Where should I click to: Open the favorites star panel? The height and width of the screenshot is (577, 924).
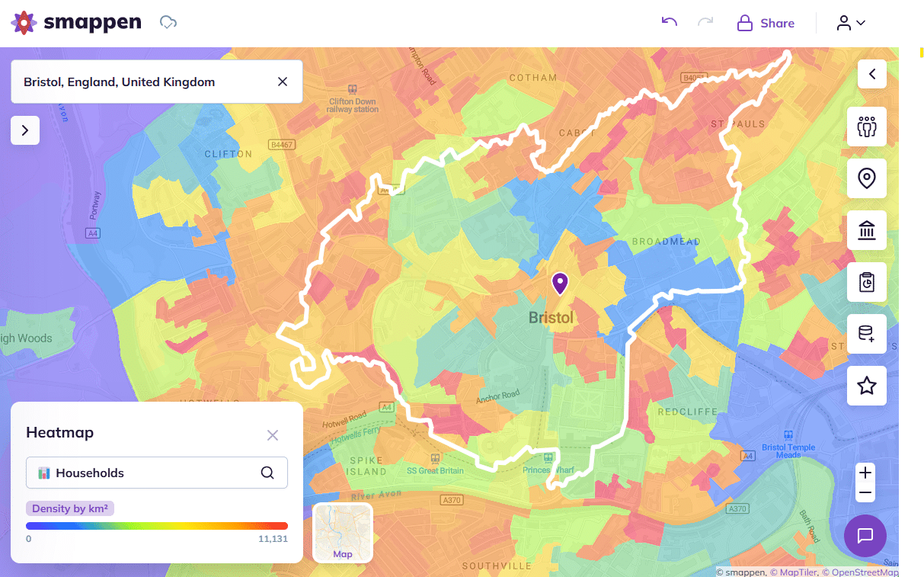tap(866, 386)
